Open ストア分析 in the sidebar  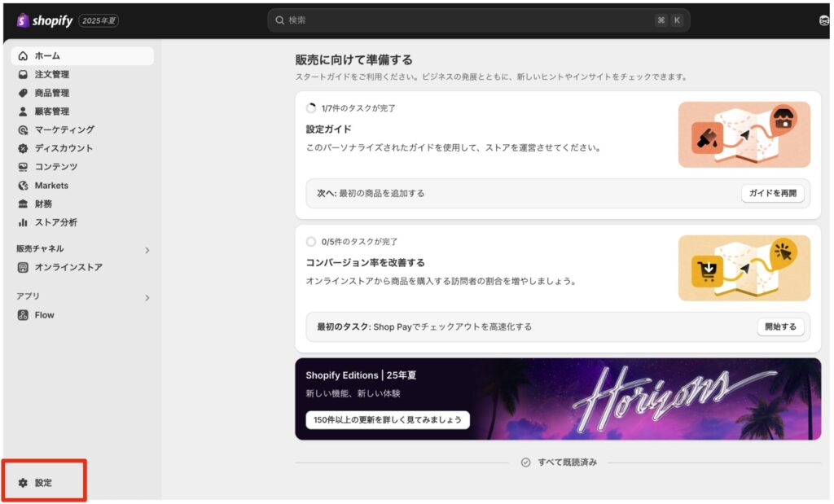tap(82, 223)
